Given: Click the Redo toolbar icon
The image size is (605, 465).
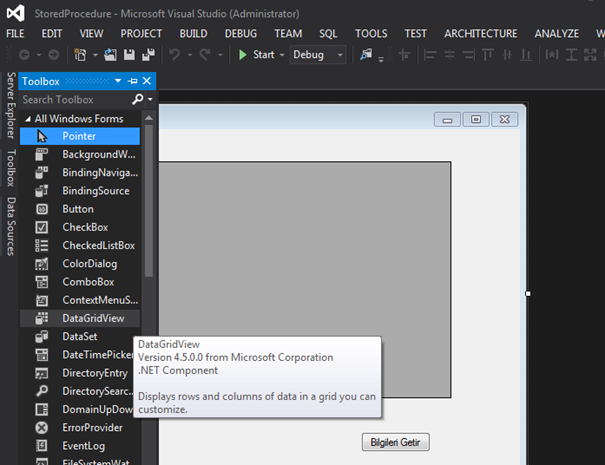Looking at the screenshot, I should 205,55.
